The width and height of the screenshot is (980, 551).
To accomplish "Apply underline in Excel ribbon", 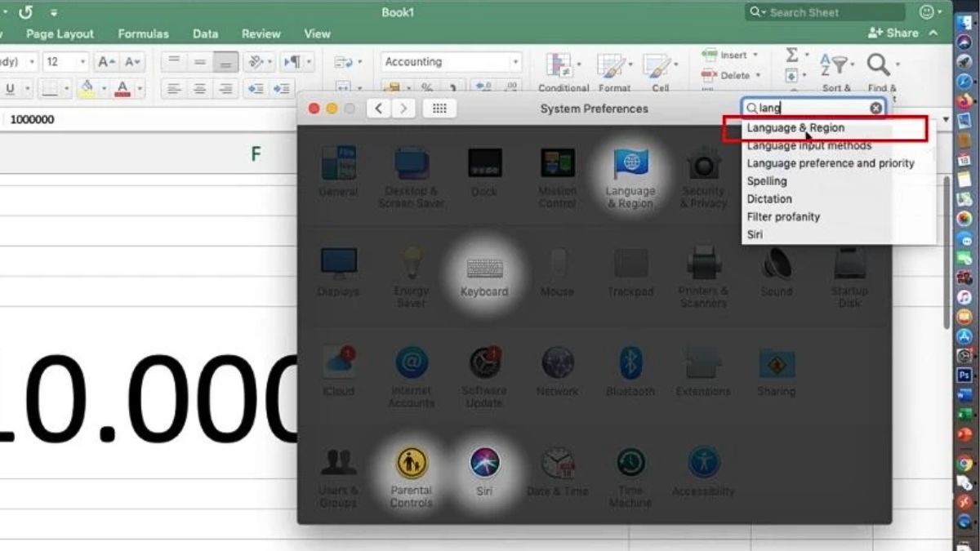I will 11,89.
